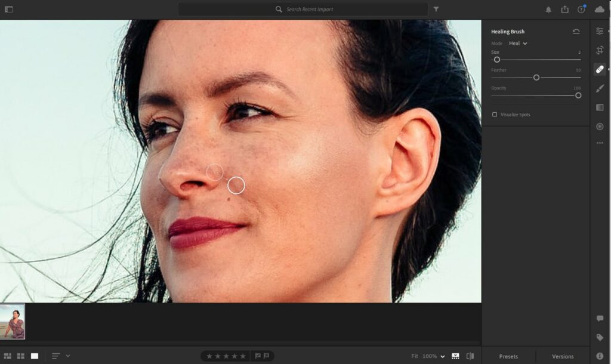Set rating to four stars

(x=234, y=356)
